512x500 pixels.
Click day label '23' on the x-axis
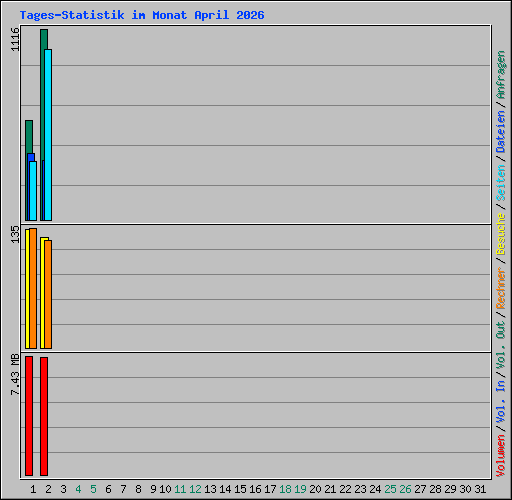[x=360, y=489]
